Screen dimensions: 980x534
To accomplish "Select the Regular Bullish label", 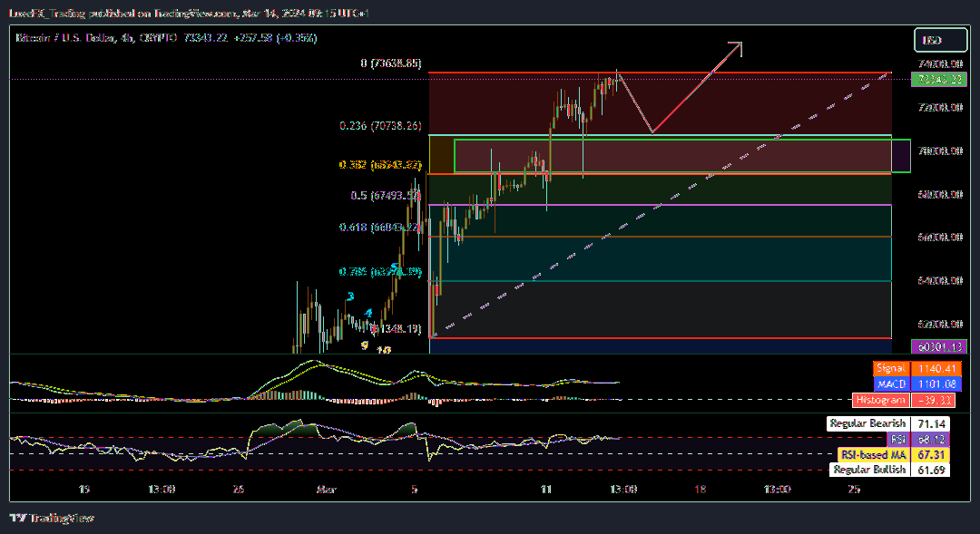I will [870, 470].
